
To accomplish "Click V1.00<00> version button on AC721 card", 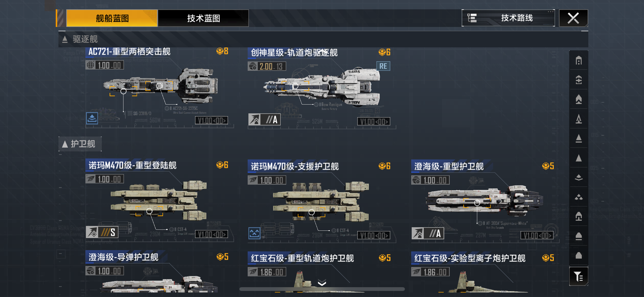I will coord(211,120).
